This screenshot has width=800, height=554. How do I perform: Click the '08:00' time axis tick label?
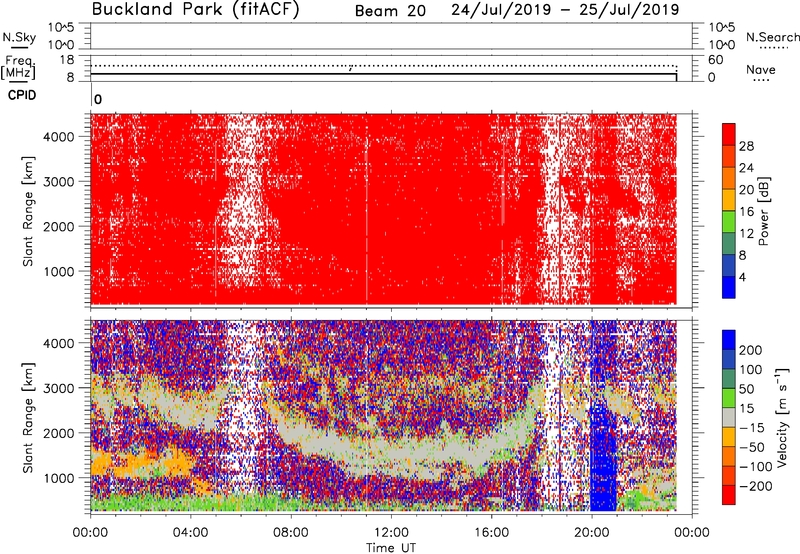[x=291, y=533]
